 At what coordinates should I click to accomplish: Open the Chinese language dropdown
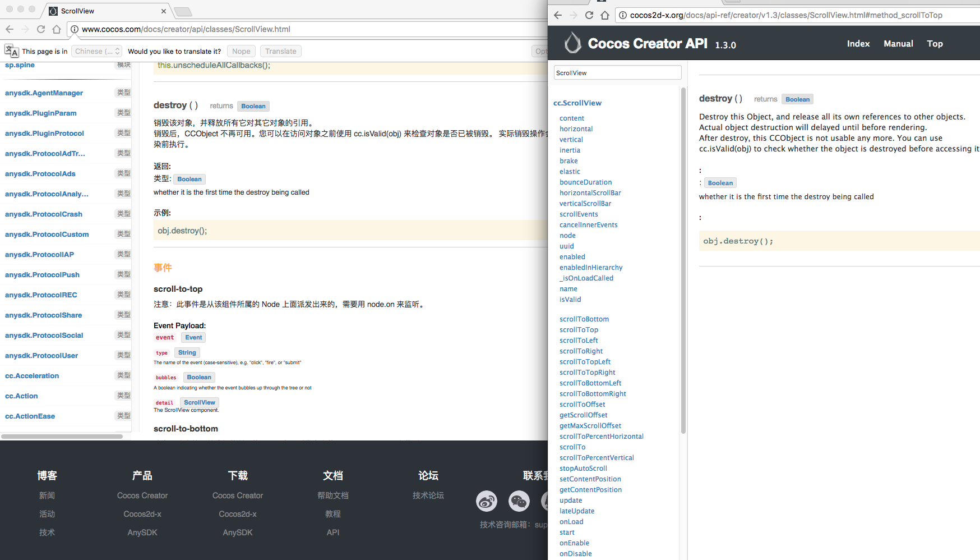click(97, 51)
